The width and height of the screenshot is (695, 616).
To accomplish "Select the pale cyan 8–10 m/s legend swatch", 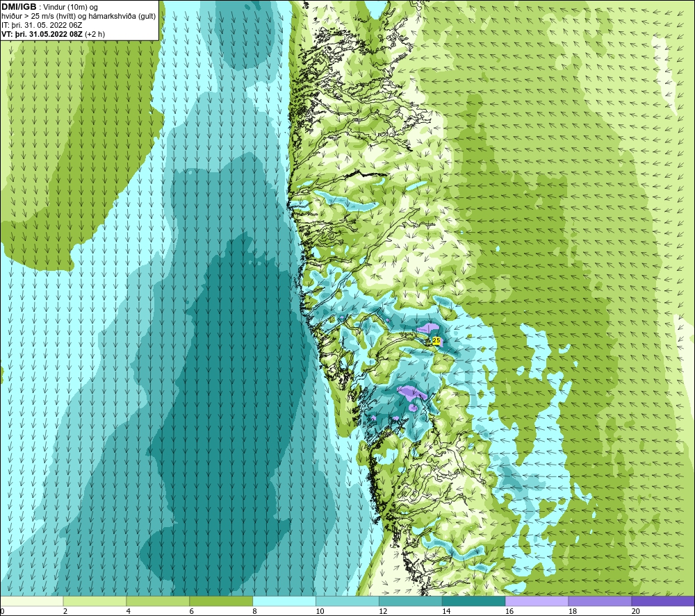I will click(284, 601).
